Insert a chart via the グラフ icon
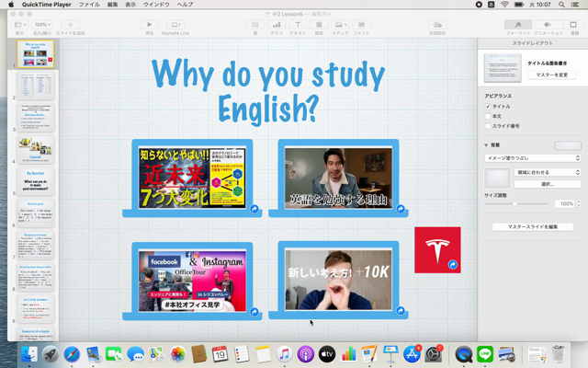This screenshot has height=368, width=588. 277,25
